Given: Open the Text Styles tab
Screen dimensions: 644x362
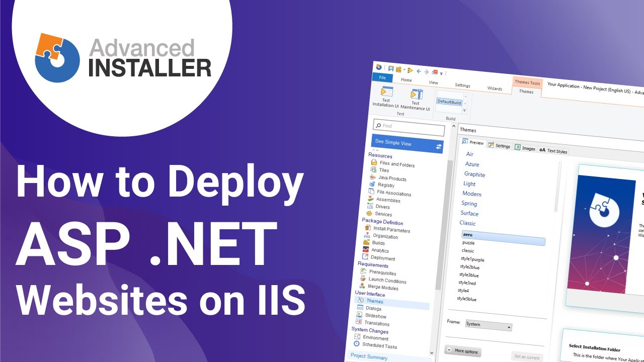Looking at the screenshot, I should (553, 151).
